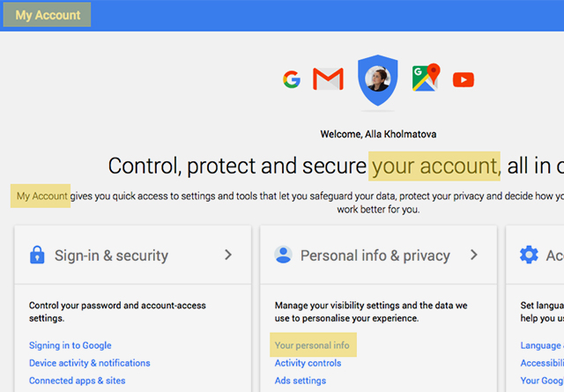Open the Language link in third card
564x392 pixels.
(539, 345)
